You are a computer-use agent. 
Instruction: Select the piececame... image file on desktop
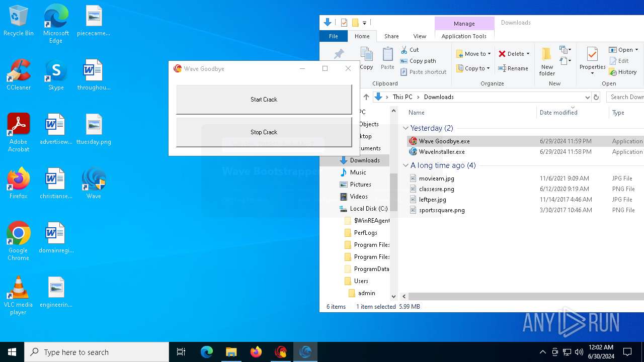tap(94, 21)
